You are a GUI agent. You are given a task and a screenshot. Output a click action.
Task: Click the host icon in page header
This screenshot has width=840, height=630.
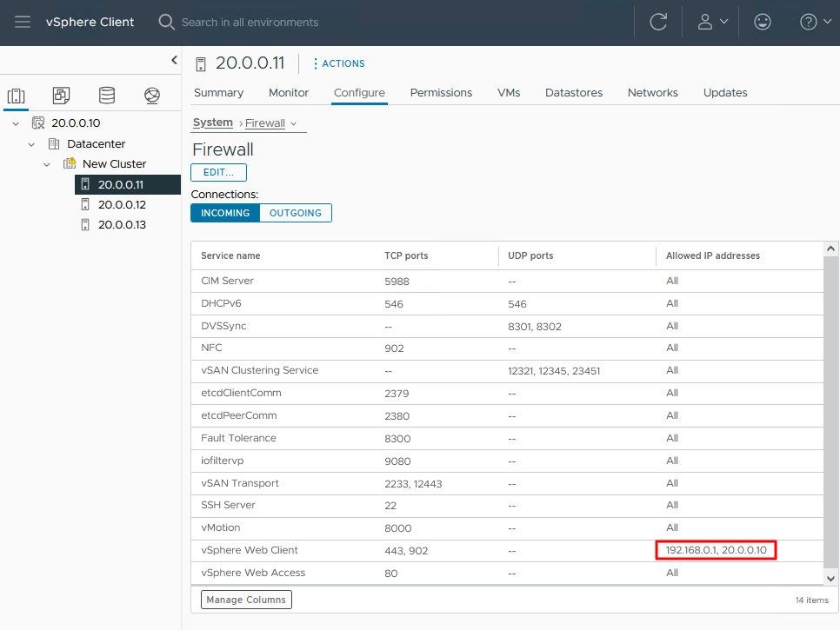point(201,64)
